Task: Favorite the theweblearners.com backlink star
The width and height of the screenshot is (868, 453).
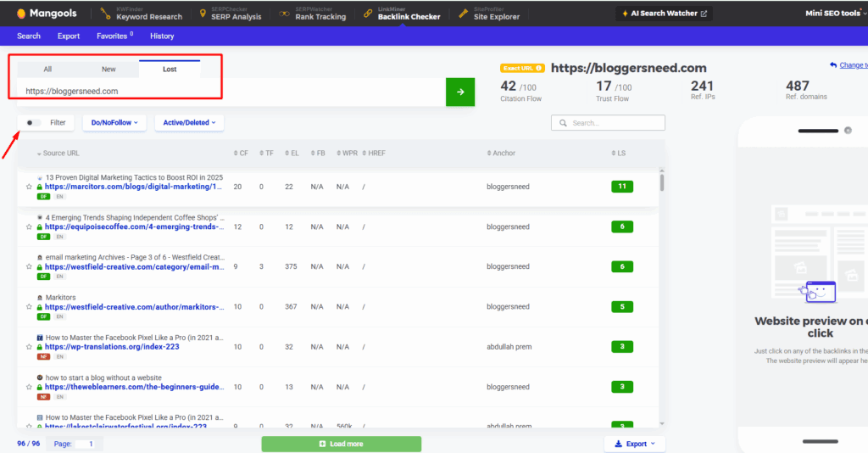Action: tap(29, 387)
